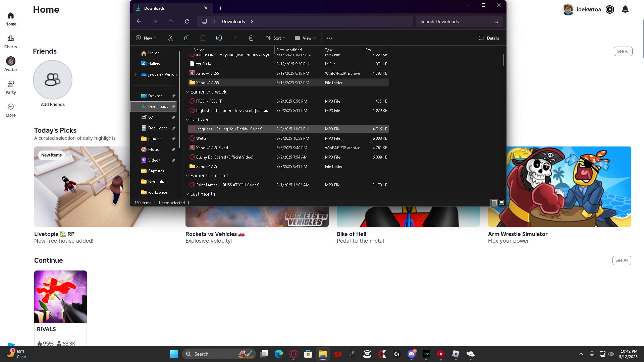Collapse the Last week group
644x362 pixels.
187,120
